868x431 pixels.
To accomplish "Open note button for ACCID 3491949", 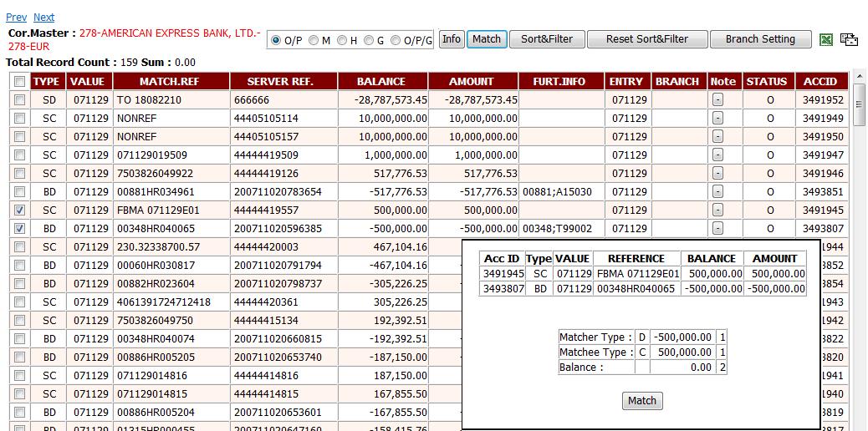I will point(717,119).
